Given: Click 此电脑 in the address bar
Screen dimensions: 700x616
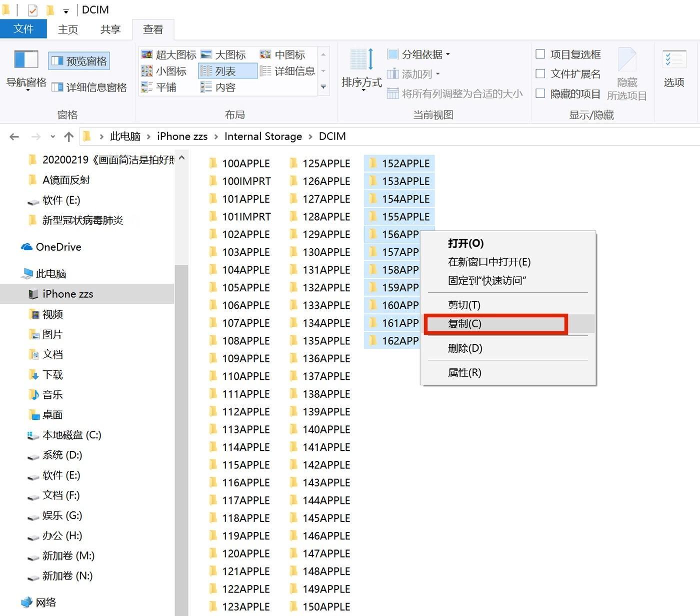Looking at the screenshot, I should 125,136.
